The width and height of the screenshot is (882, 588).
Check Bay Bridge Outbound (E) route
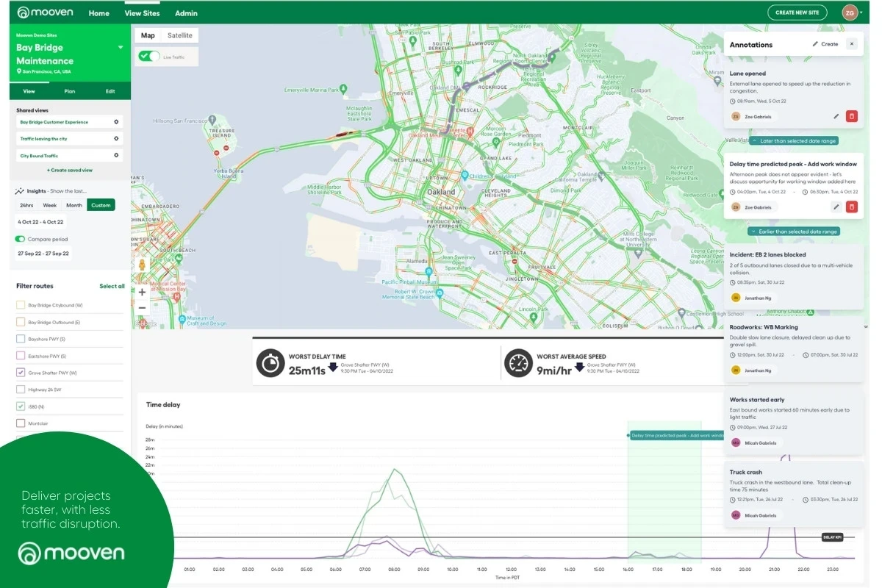click(x=21, y=322)
